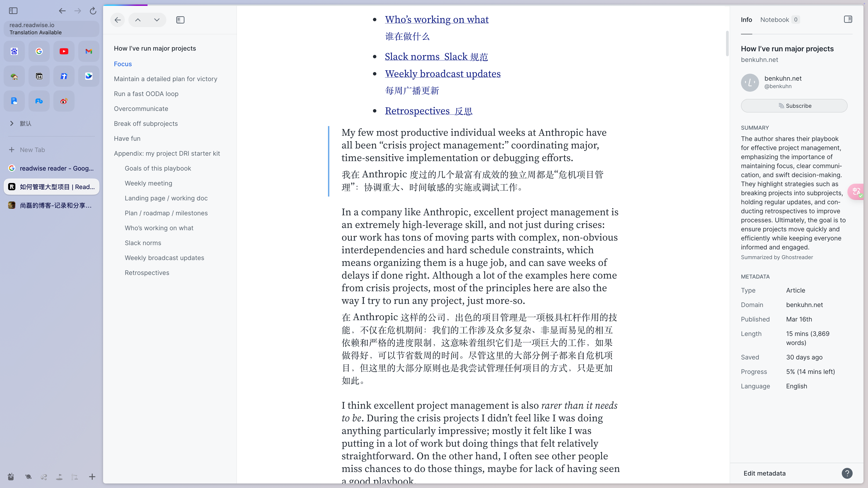The height and width of the screenshot is (488, 868).
Task: Reload the current page
Action: tap(93, 11)
